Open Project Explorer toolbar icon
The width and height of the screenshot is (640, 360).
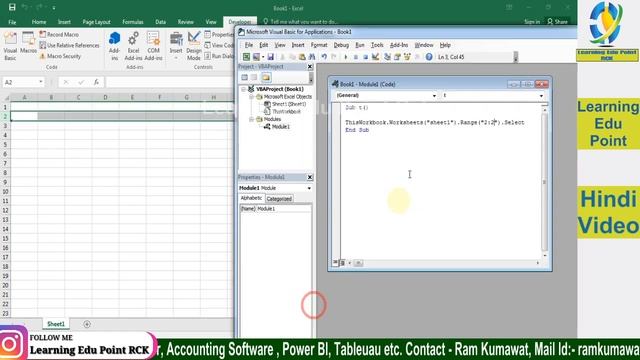387,57
